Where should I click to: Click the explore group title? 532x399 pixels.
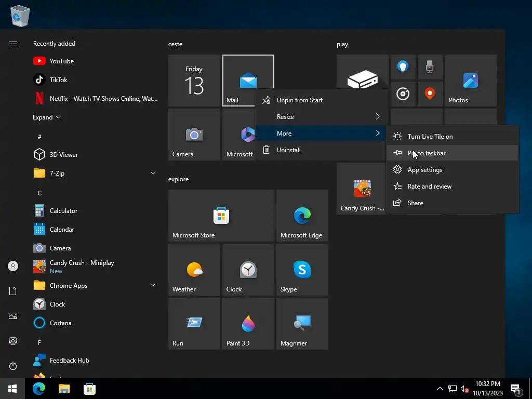coord(179,179)
